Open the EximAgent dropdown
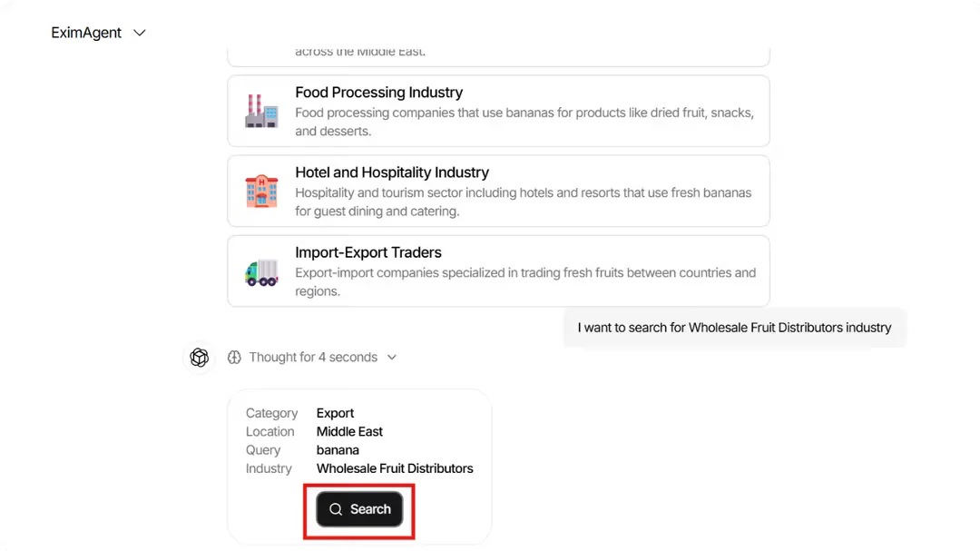Screen dimensions: 980x551 pos(139,32)
